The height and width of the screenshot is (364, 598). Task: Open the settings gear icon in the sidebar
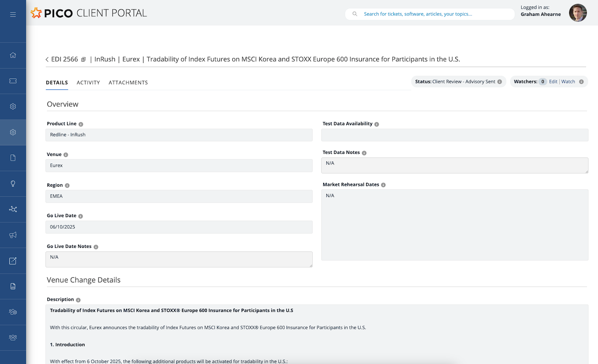click(x=13, y=106)
